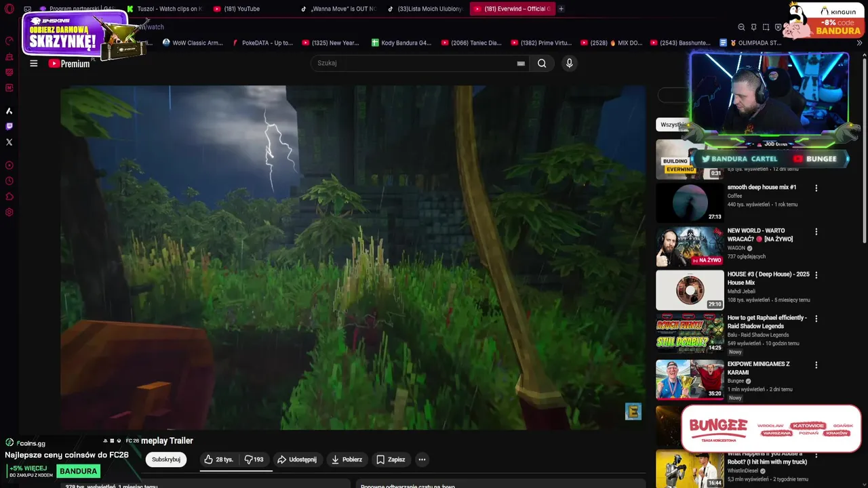
Task: Go to YouTube Premium home logo
Action: pyautogui.click(x=68, y=64)
